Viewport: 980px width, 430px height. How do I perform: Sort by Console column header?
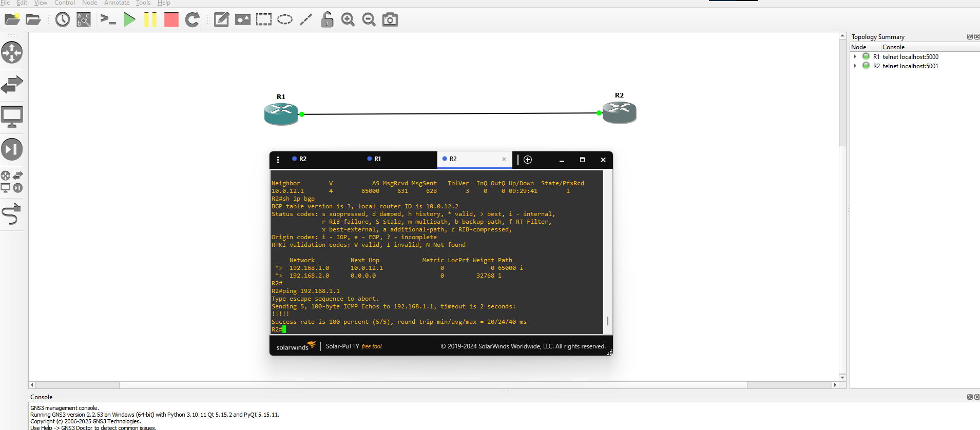[930, 47]
